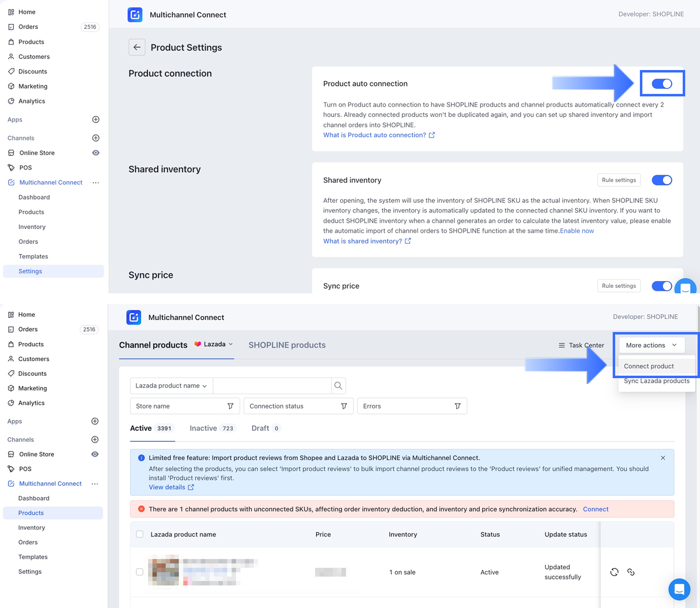Open Inventory under Multichannel Connect, Channel products screen
Image resolution: width=700 pixels, height=608 pixels.
pos(32,528)
